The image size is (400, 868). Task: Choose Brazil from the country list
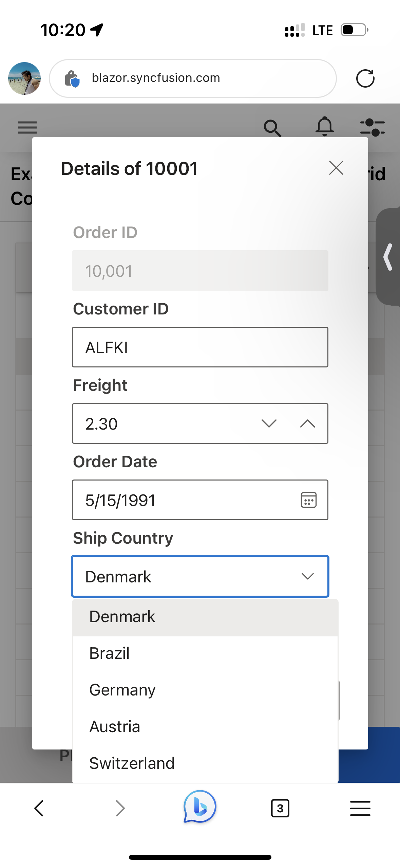click(x=110, y=653)
